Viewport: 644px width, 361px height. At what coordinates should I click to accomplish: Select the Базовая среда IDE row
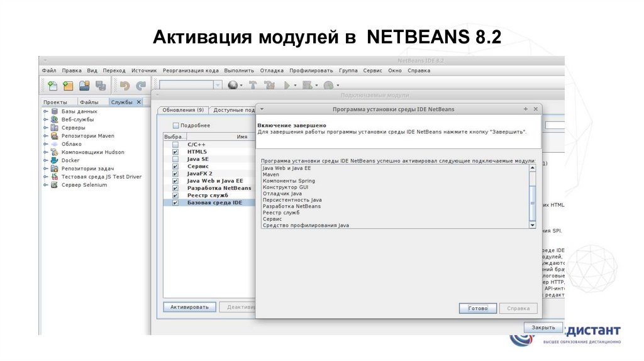coord(209,203)
